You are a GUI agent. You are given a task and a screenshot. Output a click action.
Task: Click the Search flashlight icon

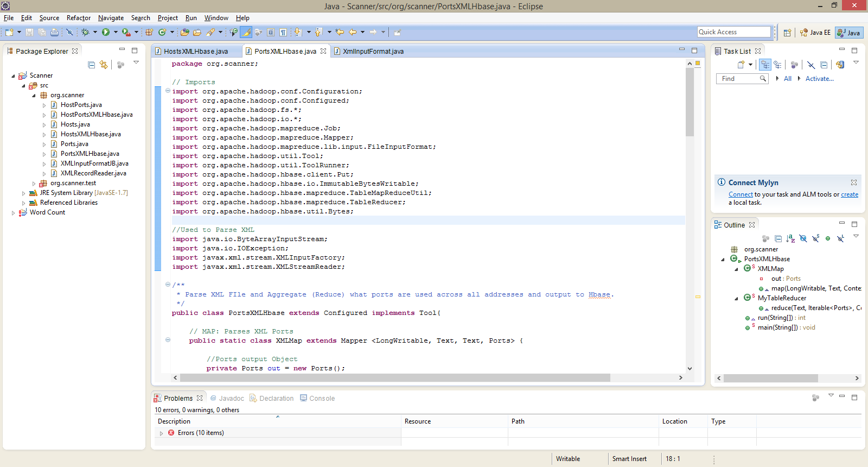[210, 32]
